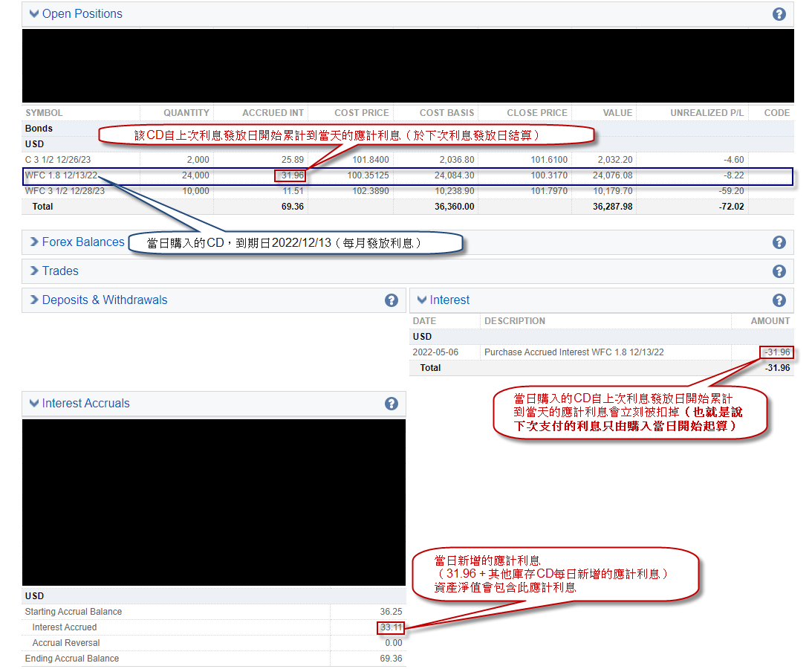Expand the Trades section

(x=34, y=271)
